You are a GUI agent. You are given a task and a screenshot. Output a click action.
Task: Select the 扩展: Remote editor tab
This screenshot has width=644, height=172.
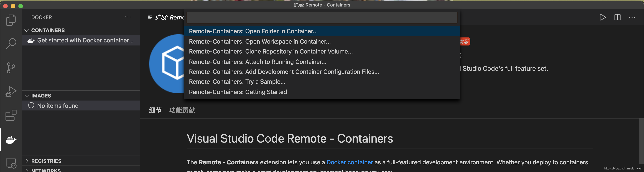tap(166, 17)
